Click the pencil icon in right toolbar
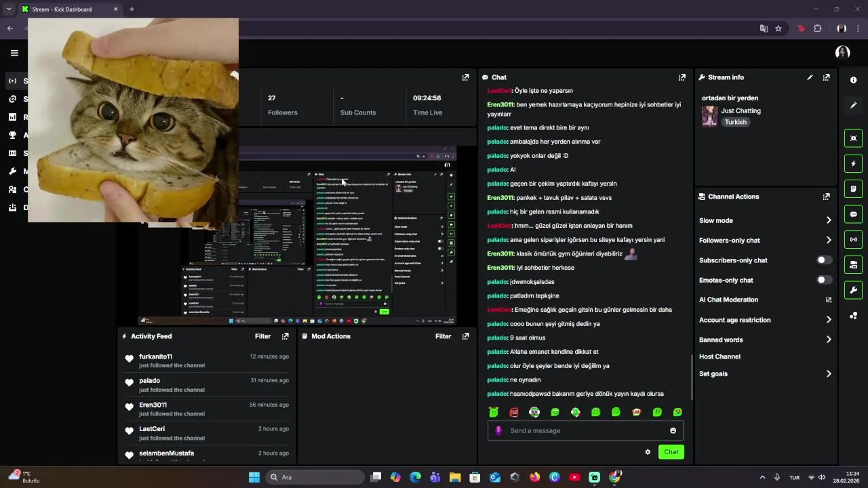Viewport: 868px width, 488px height. click(853, 106)
